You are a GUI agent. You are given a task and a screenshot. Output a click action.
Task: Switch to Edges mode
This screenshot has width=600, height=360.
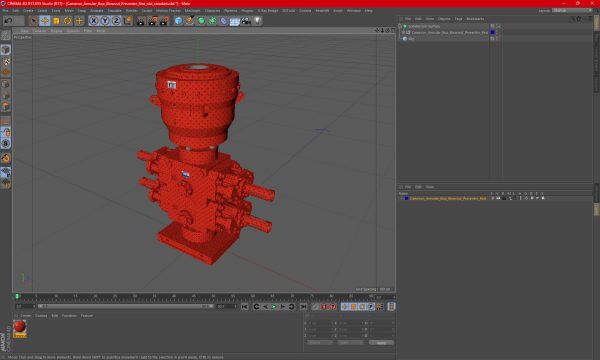[6, 95]
